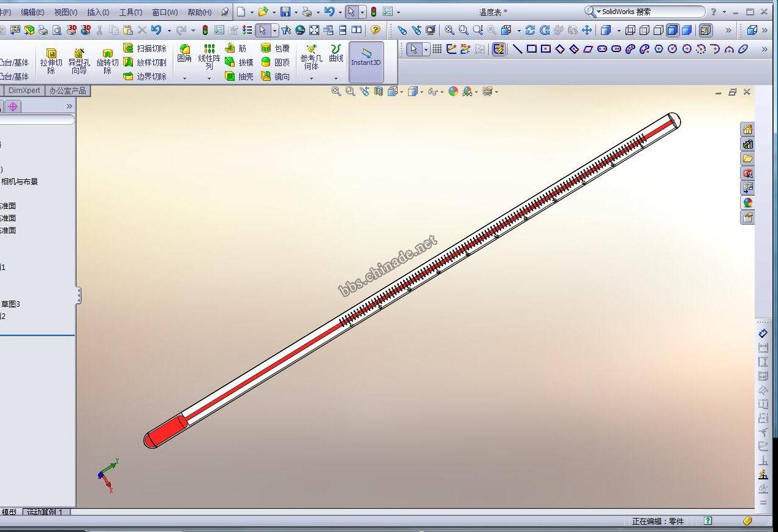778x532 pixels.
Task: Choose the Ellipse sketch tool
Action: pyautogui.click(x=743, y=49)
